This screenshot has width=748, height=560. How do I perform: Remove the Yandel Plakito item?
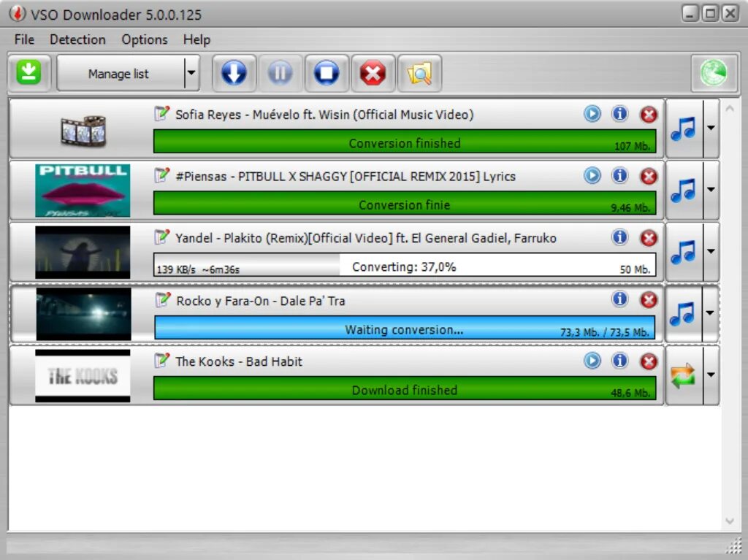(x=649, y=237)
